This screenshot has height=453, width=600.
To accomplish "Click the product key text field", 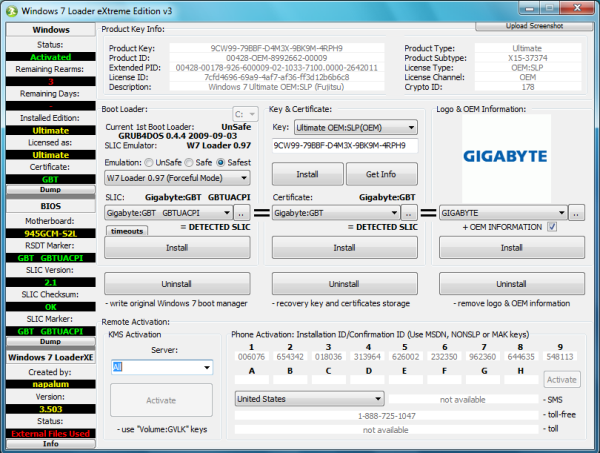I will [344, 146].
